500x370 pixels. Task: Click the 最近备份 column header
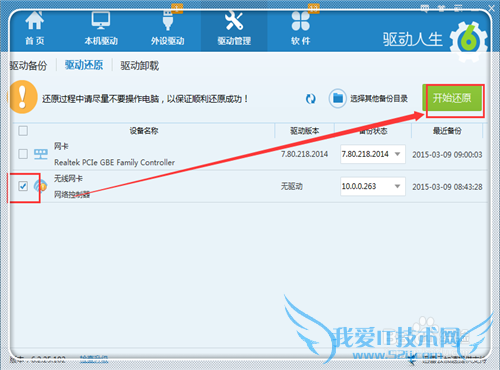point(447,131)
